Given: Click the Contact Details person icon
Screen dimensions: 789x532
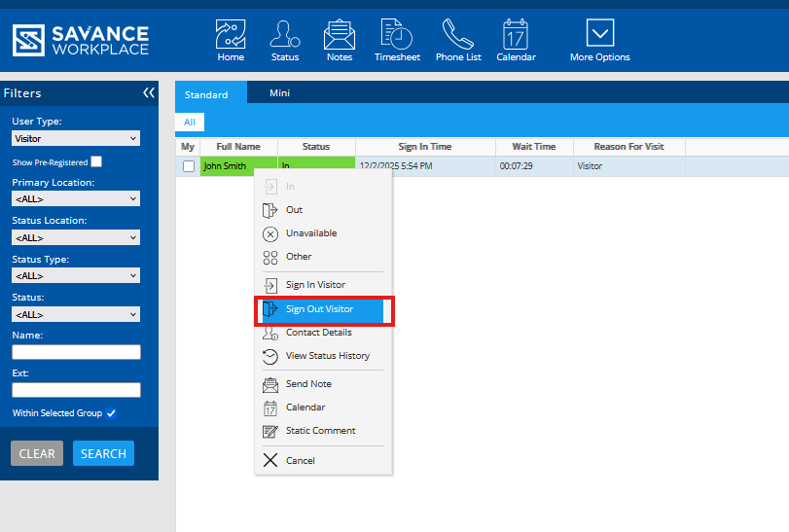Looking at the screenshot, I should click(x=270, y=333).
